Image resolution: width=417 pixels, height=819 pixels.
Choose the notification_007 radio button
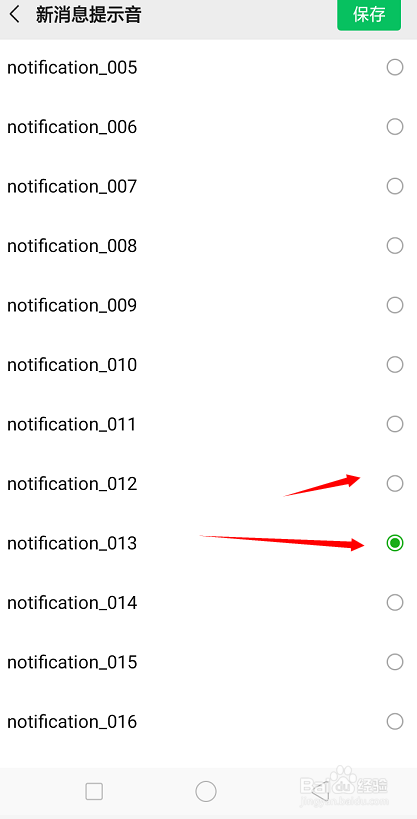[x=395, y=186]
